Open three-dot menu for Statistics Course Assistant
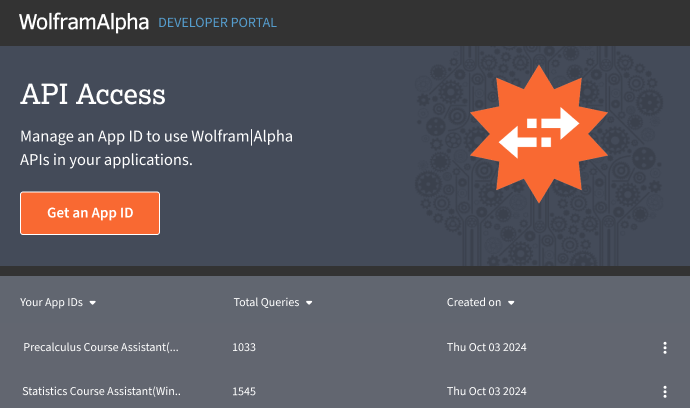690x408 pixels. coord(665,392)
